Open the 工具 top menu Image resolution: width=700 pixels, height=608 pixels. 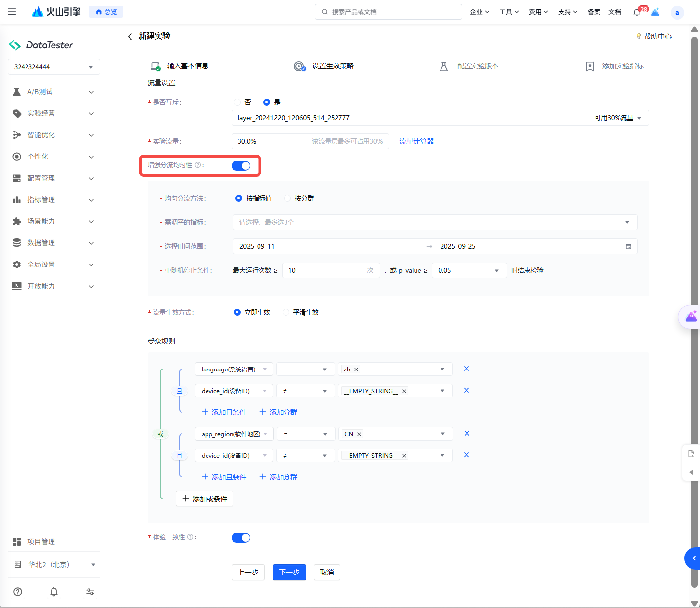(x=509, y=12)
